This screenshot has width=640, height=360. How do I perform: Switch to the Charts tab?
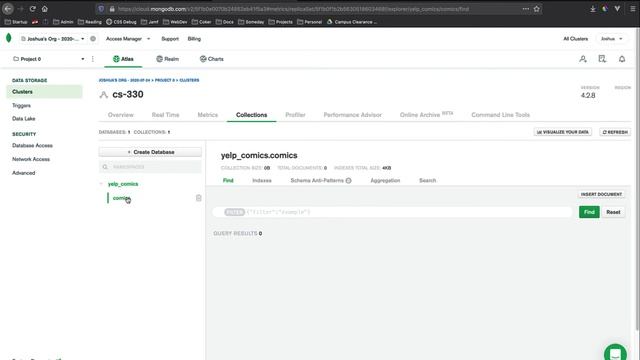coord(211,59)
